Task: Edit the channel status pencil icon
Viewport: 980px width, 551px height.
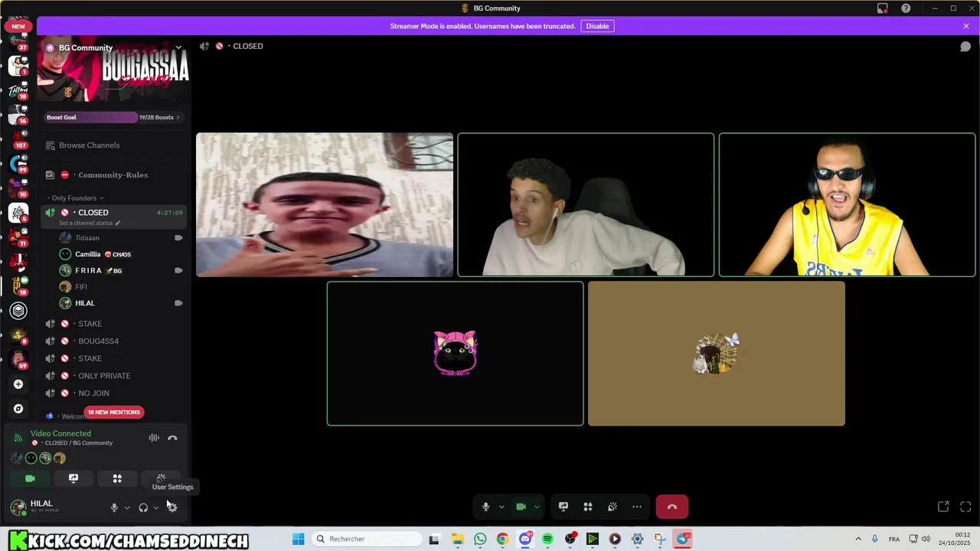Action: tap(118, 223)
